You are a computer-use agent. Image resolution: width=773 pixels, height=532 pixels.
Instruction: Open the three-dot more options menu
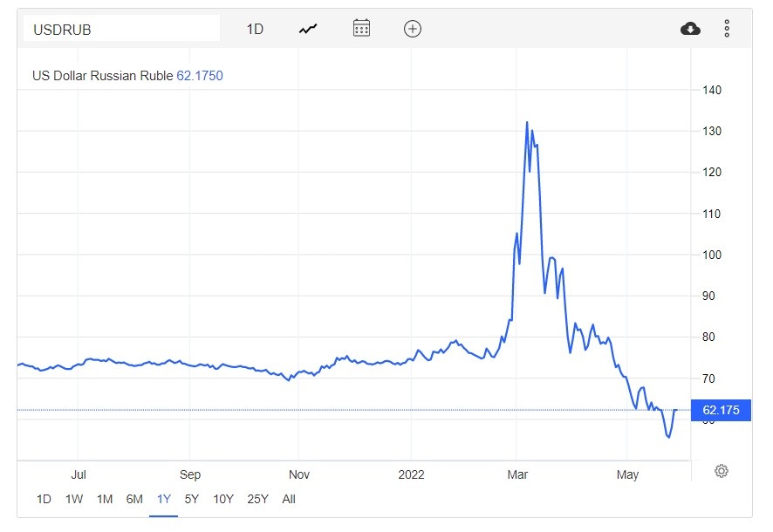pos(727,29)
